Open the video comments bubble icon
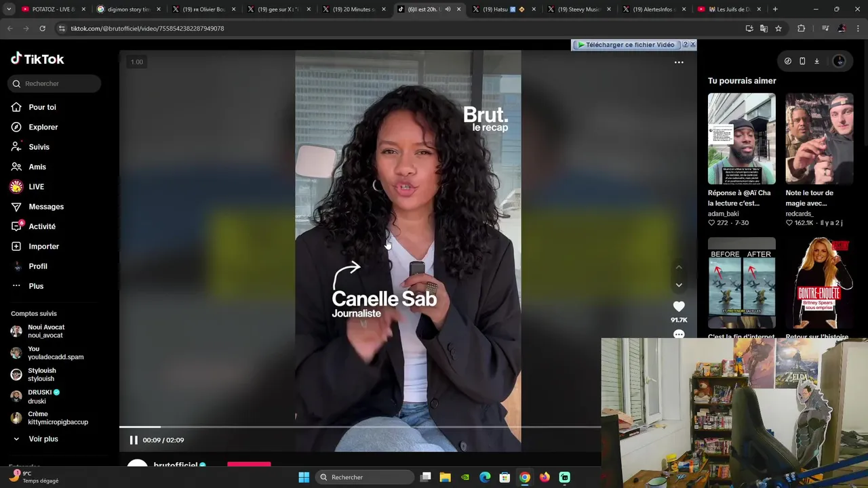The width and height of the screenshot is (868, 488). [x=679, y=334]
